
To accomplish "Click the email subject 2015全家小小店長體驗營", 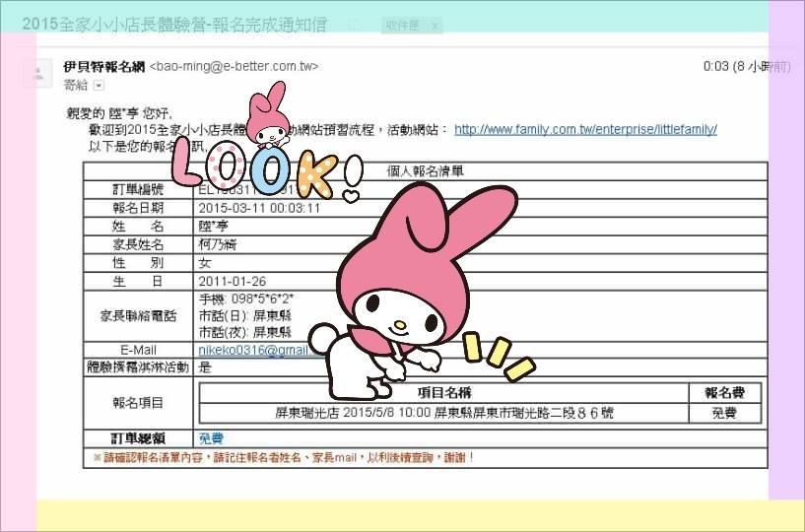I will [x=174, y=24].
